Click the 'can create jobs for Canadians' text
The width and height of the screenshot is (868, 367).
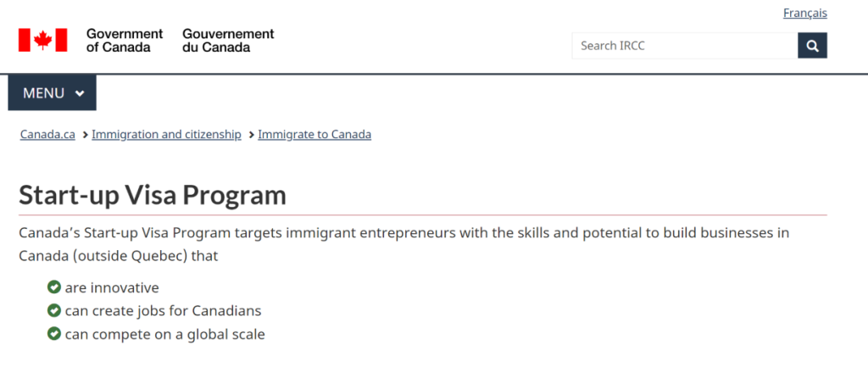[x=163, y=310]
